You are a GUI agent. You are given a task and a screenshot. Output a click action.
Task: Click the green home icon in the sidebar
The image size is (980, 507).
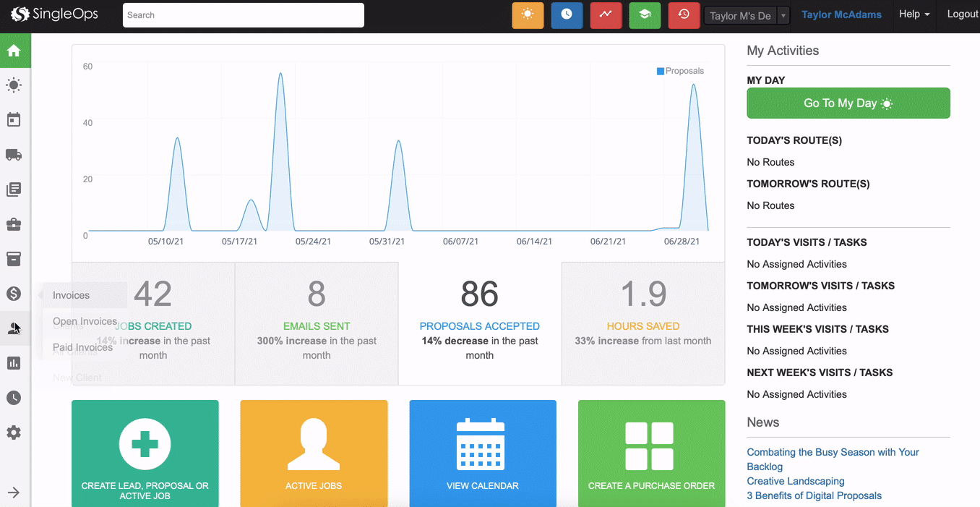point(14,51)
